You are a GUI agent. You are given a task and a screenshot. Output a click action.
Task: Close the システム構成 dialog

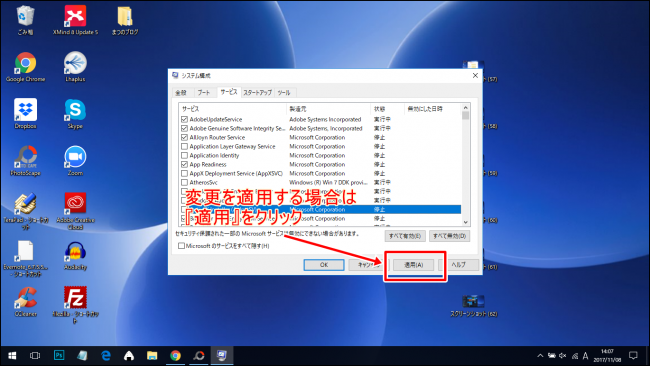coord(475,75)
